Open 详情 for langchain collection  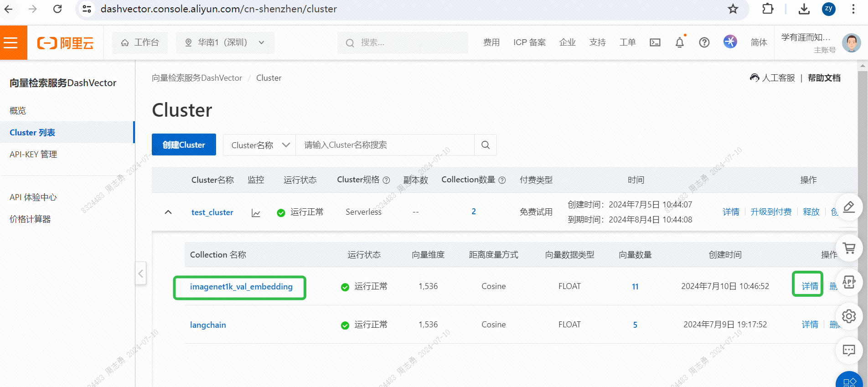(x=810, y=325)
